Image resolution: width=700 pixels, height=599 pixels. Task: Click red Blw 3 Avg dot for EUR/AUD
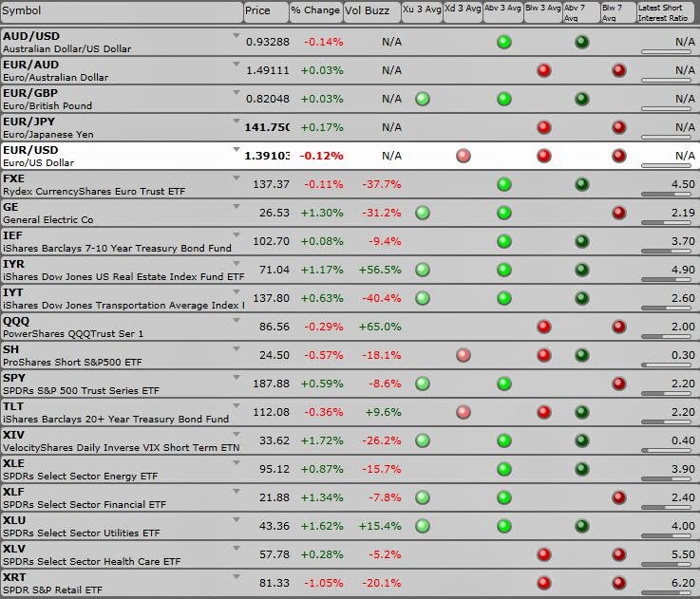coord(543,70)
